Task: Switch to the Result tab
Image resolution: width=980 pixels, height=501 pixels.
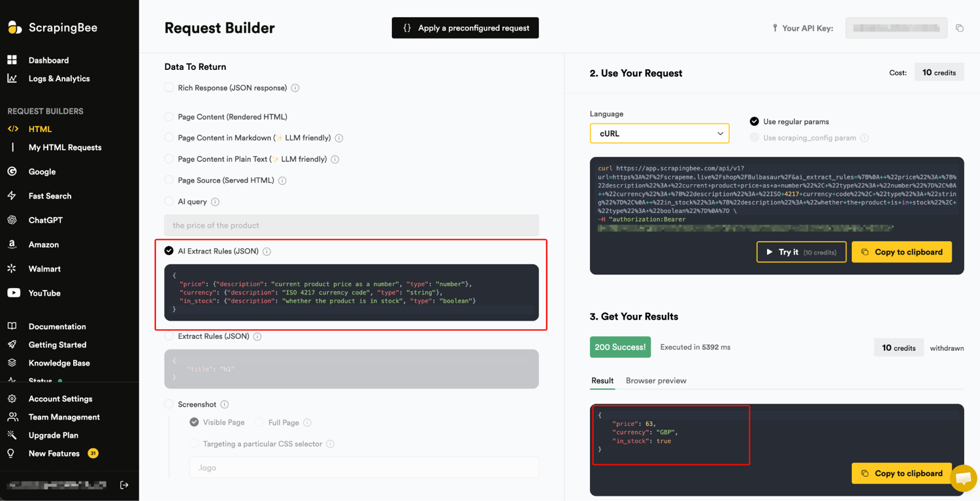Action: point(602,381)
